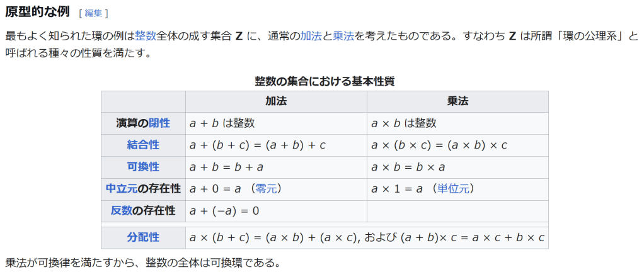
Task: Follow the 可換性 row header link
Action: (x=143, y=167)
